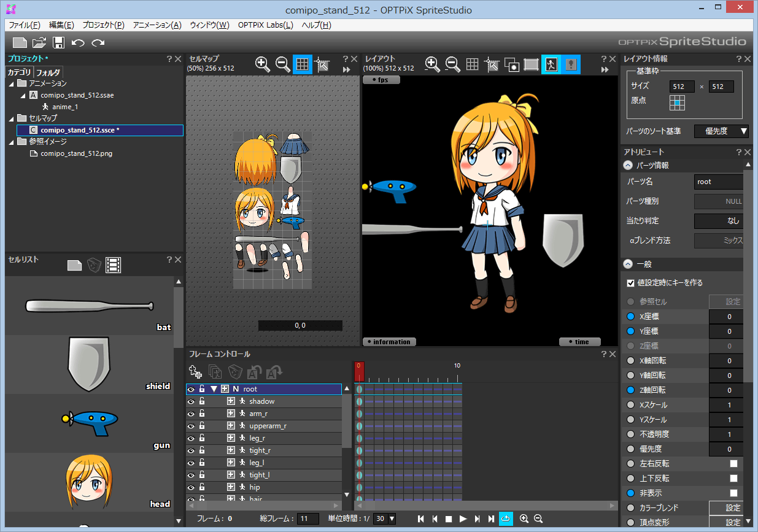
Task: Collapse the アニメーション folder in the project tree
Action: point(11,83)
